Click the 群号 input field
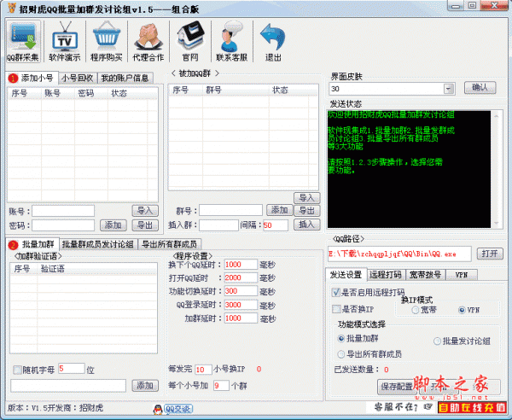 [230, 210]
